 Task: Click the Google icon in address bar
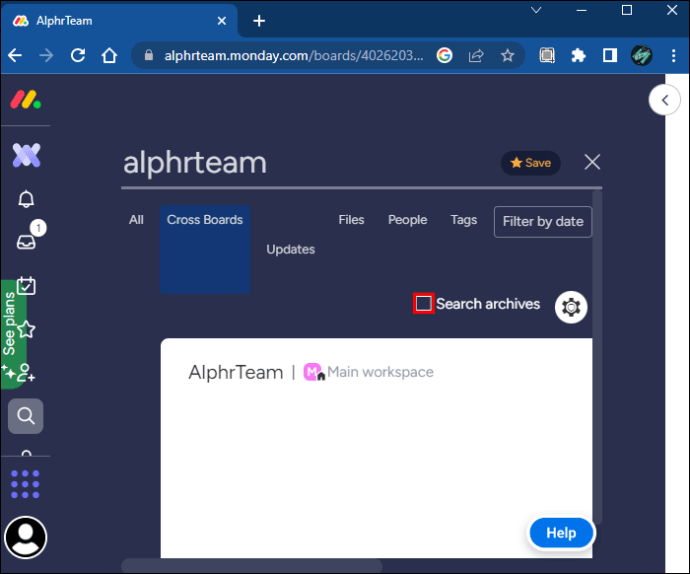click(444, 55)
